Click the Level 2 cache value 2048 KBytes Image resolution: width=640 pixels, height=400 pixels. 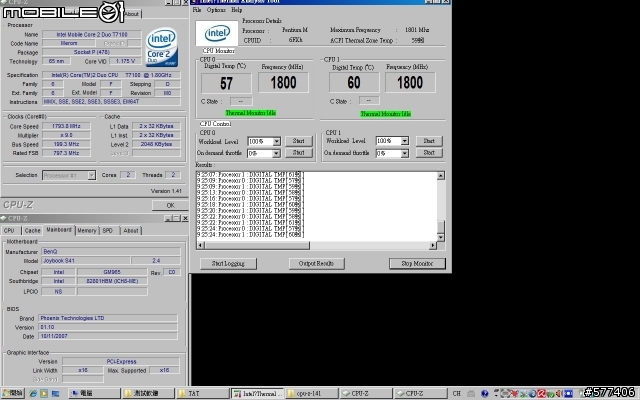click(156, 144)
